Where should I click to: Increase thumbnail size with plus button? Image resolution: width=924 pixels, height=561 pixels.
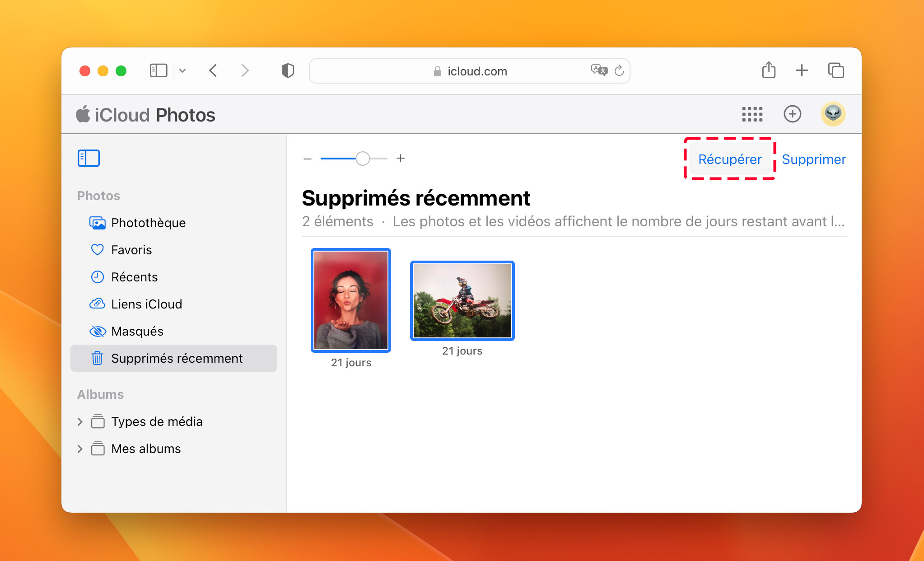(401, 158)
